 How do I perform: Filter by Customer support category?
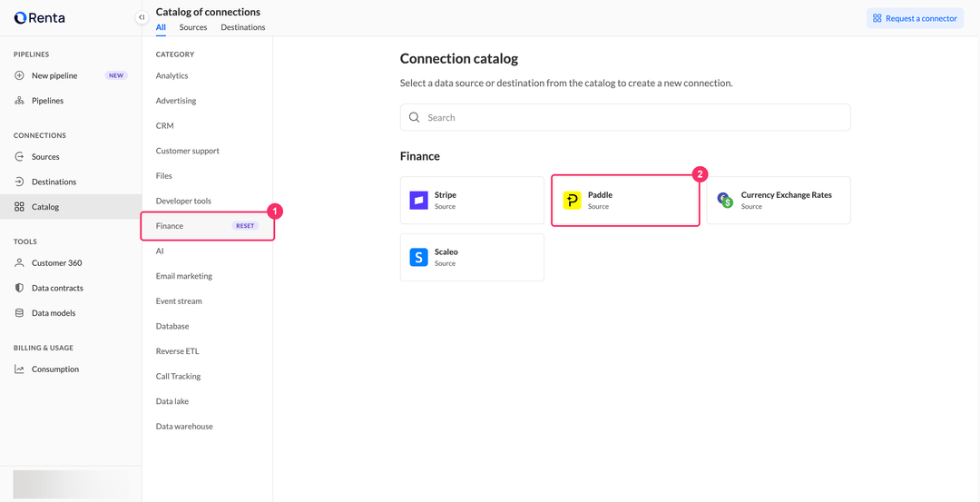coord(188,151)
